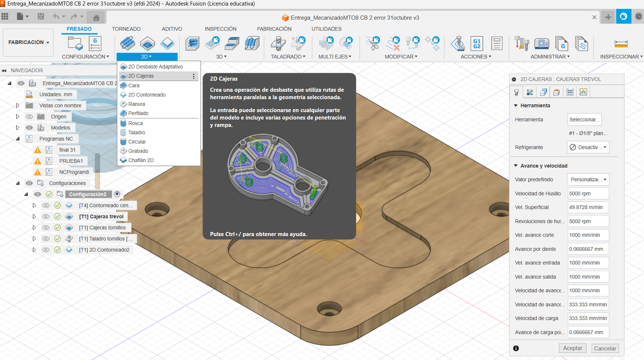Collapse the Navegador panel arrows
This screenshot has height=360, width=644.
click(x=4, y=70)
